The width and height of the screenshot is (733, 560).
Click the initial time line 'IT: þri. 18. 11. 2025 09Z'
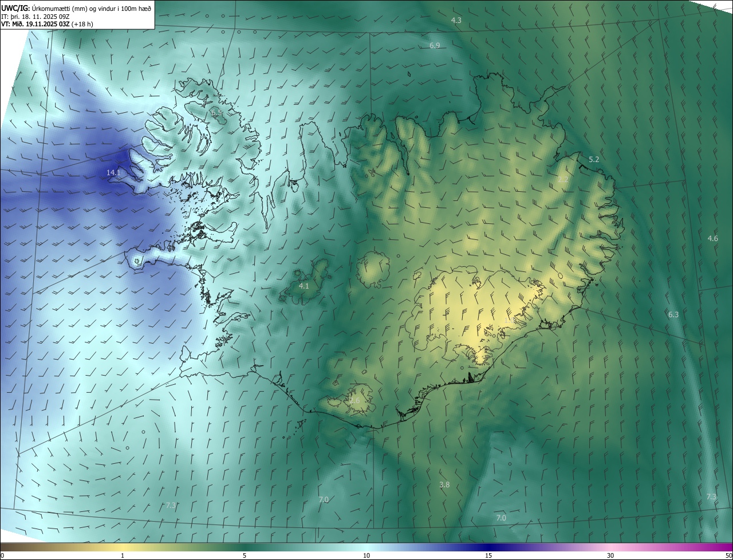pyautogui.click(x=36, y=16)
